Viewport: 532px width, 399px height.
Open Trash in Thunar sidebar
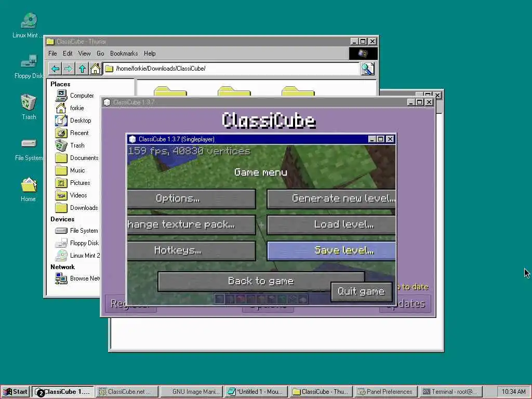[70, 145]
